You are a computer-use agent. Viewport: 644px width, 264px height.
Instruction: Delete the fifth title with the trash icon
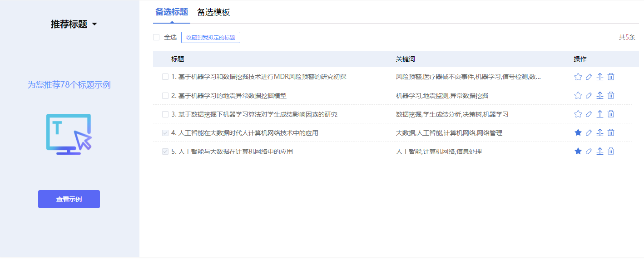pos(611,151)
